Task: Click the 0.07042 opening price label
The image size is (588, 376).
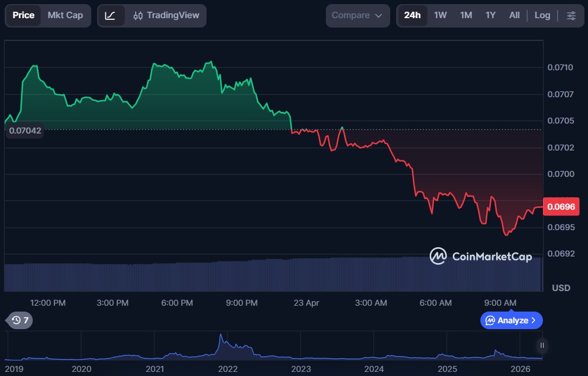Action: pyautogui.click(x=25, y=131)
